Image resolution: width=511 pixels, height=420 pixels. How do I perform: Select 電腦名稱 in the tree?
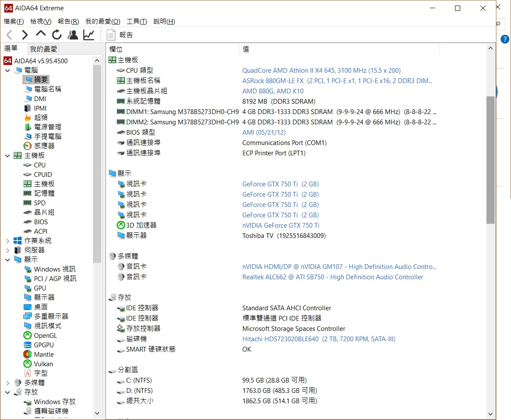coord(48,89)
